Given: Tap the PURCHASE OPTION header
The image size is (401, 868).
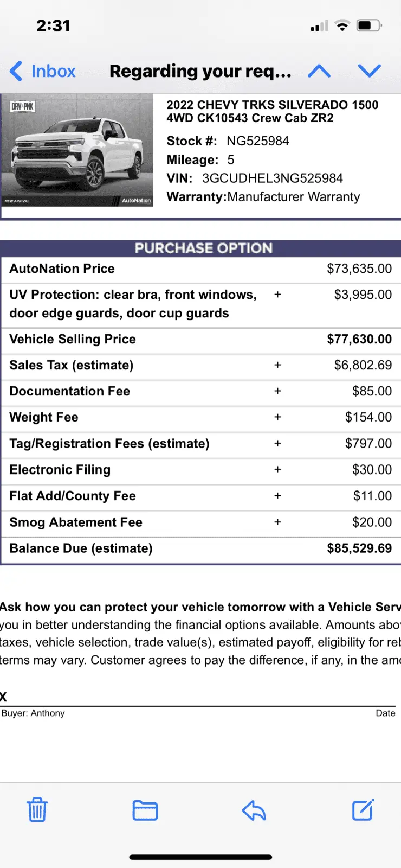Looking at the screenshot, I should click(x=203, y=248).
